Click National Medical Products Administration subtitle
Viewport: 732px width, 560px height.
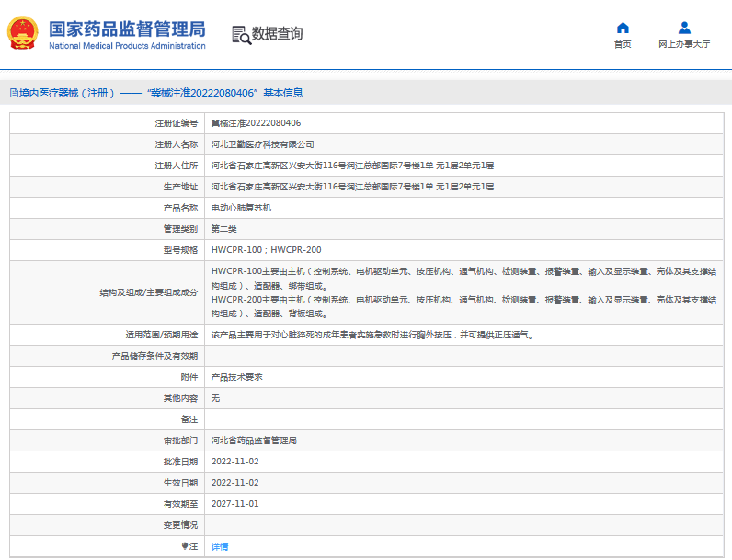coord(127,46)
